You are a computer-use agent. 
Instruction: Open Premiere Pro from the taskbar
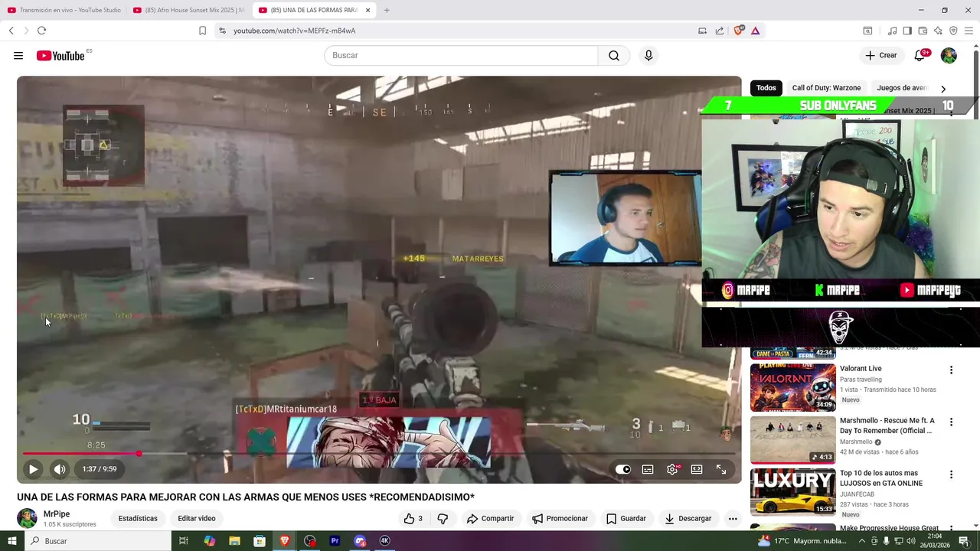pyautogui.click(x=335, y=541)
